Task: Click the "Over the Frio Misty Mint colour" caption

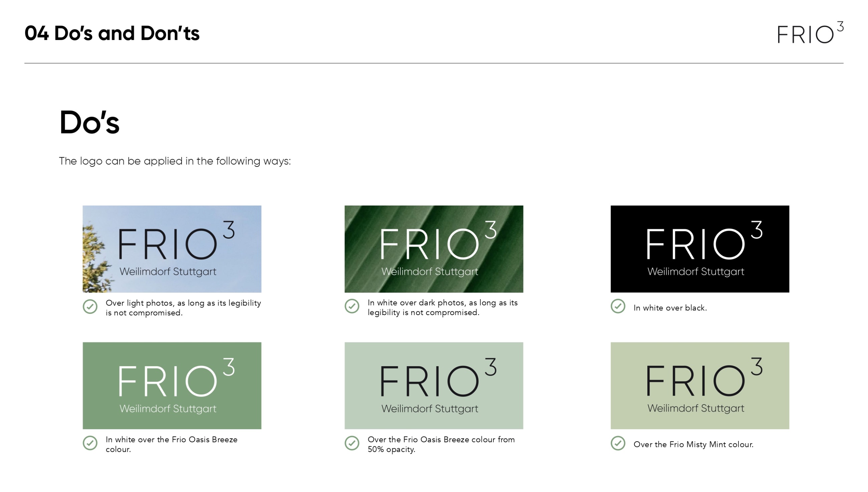Action: [693, 444]
